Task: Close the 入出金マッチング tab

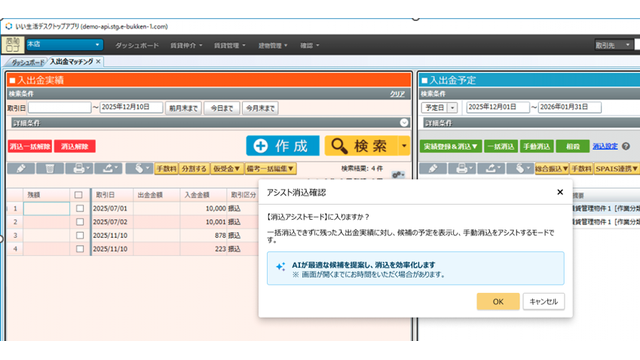Action: [98, 62]
